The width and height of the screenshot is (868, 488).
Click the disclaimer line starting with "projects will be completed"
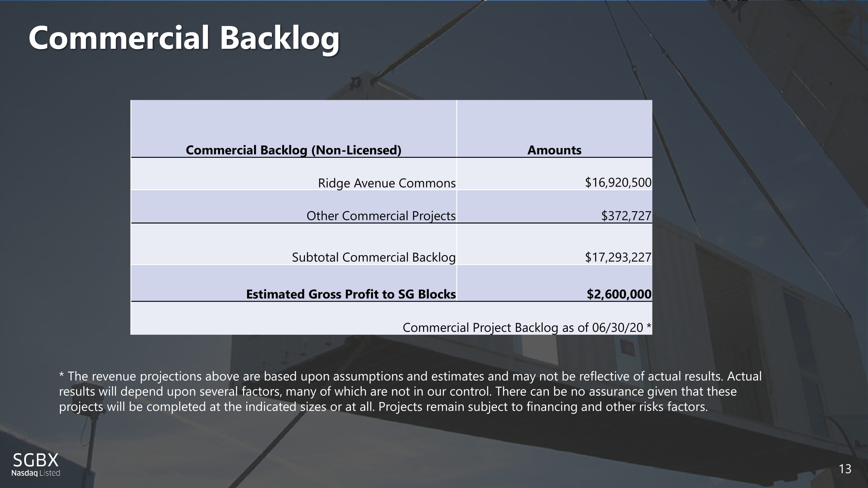pos(383,407)
